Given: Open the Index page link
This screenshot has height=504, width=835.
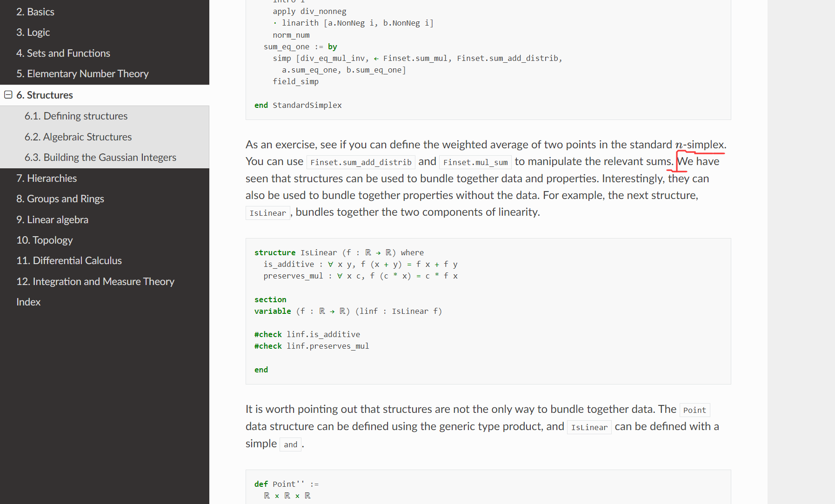Looking at the screenshot, I should [28, 302].
